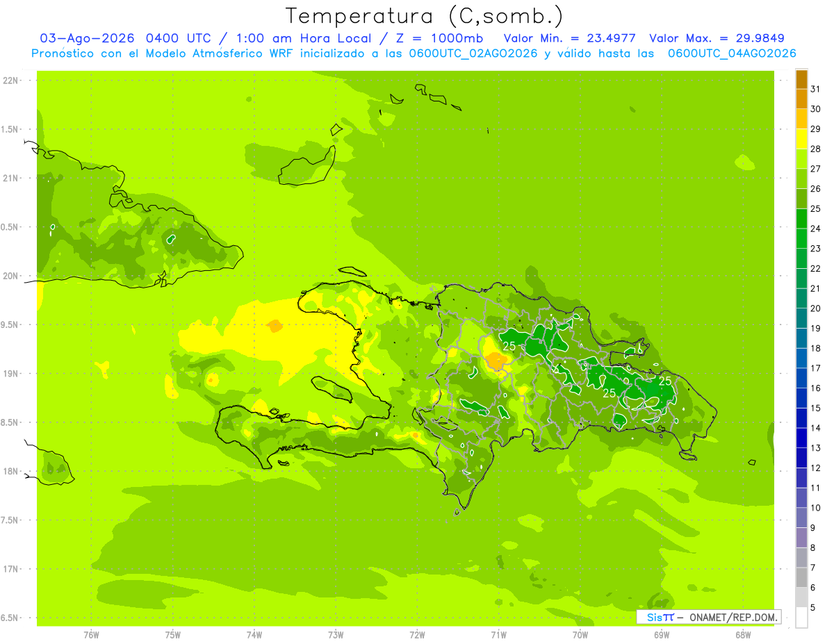Click the yellow legend swatch between 28 and 29
The width and height of the screenshot is (834, 644).
click(801, 139)
